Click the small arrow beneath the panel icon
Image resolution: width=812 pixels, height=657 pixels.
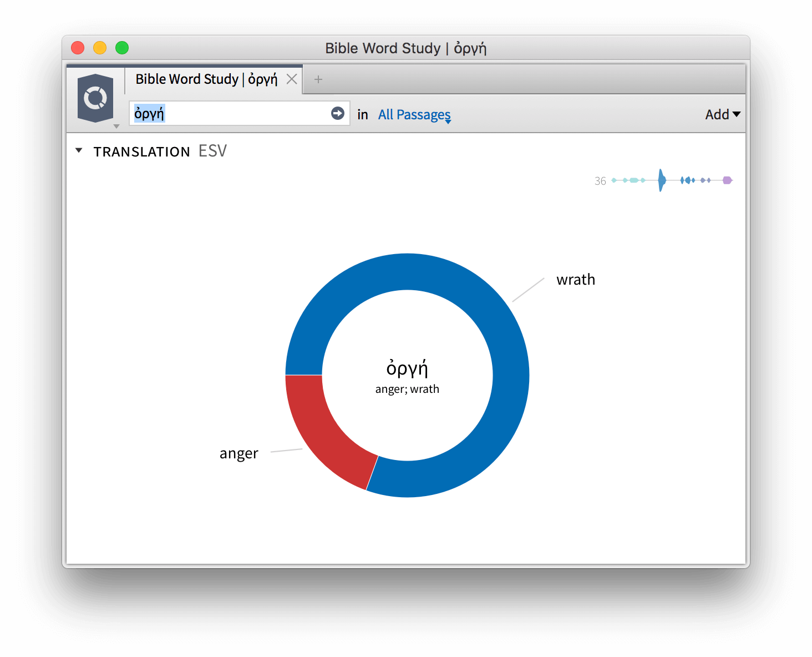[x=116, y=127]
